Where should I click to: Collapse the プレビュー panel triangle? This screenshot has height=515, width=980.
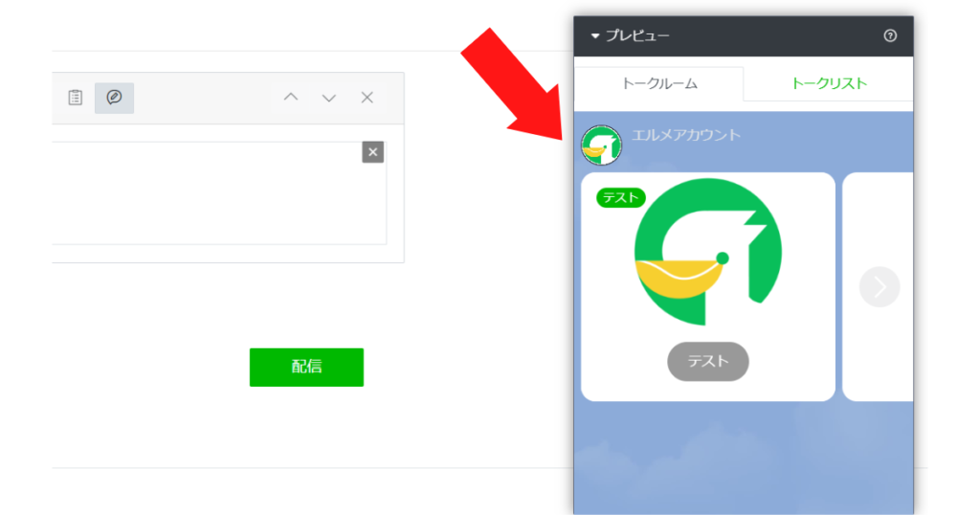[595, 36]
